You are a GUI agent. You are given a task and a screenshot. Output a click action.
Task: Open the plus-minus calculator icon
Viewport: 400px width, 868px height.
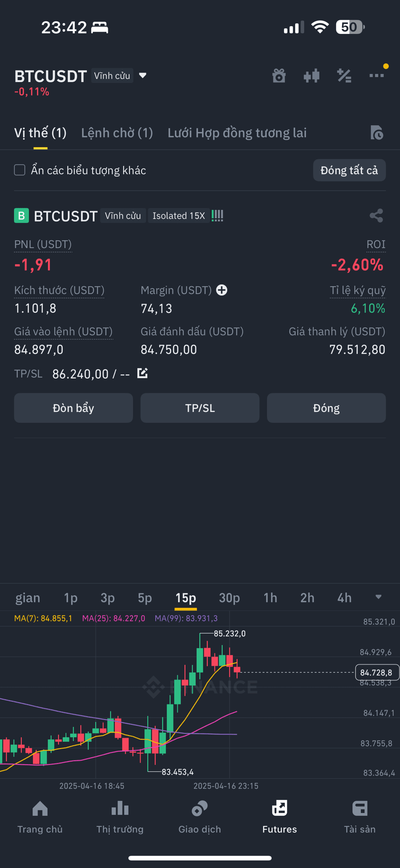coord(344,76)
